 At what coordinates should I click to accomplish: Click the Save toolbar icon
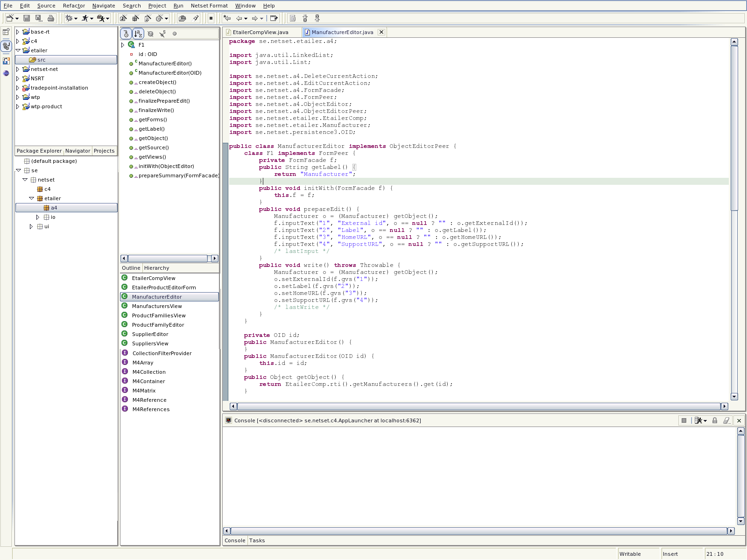(x=27, y=18)
